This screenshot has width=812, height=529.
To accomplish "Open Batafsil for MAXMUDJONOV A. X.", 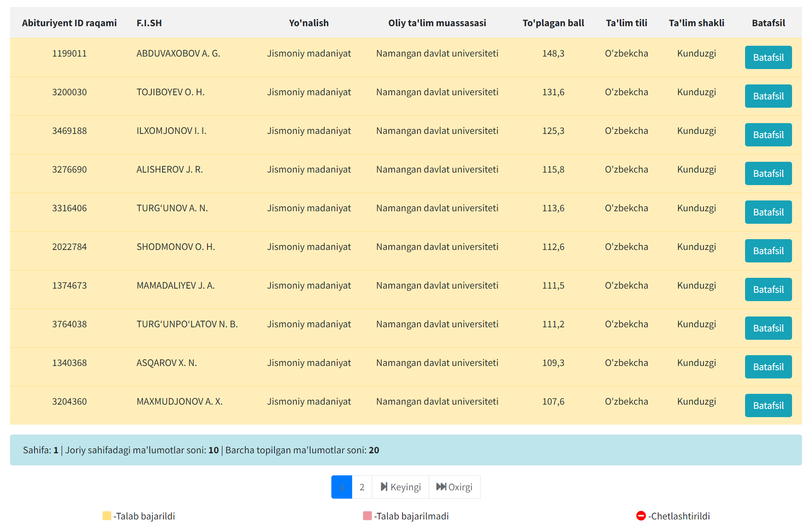I will tap(768, 405).
